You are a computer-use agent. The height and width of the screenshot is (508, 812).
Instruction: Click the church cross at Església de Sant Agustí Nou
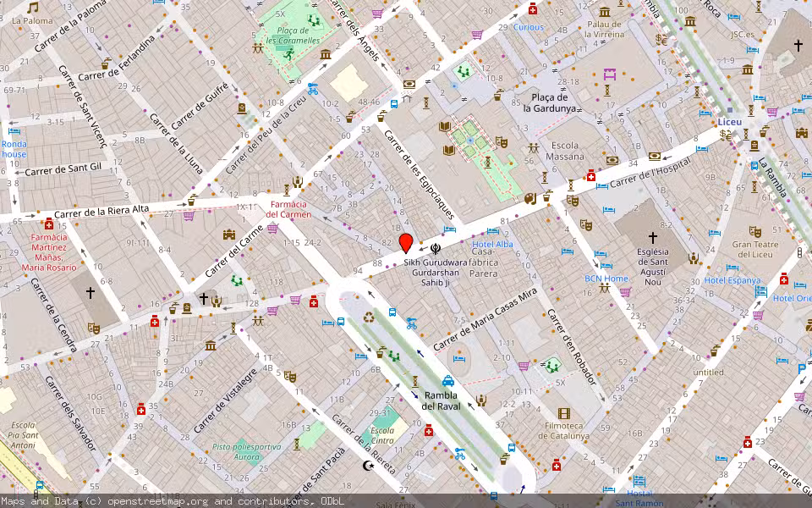pyautogui.click(x=651, y=239)
